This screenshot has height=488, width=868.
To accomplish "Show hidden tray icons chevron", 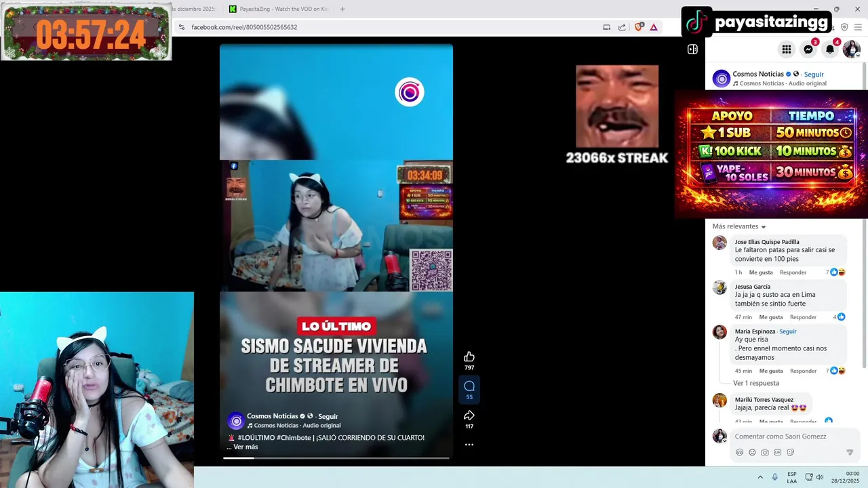I will pyautogui.click(x=760, y=477).
